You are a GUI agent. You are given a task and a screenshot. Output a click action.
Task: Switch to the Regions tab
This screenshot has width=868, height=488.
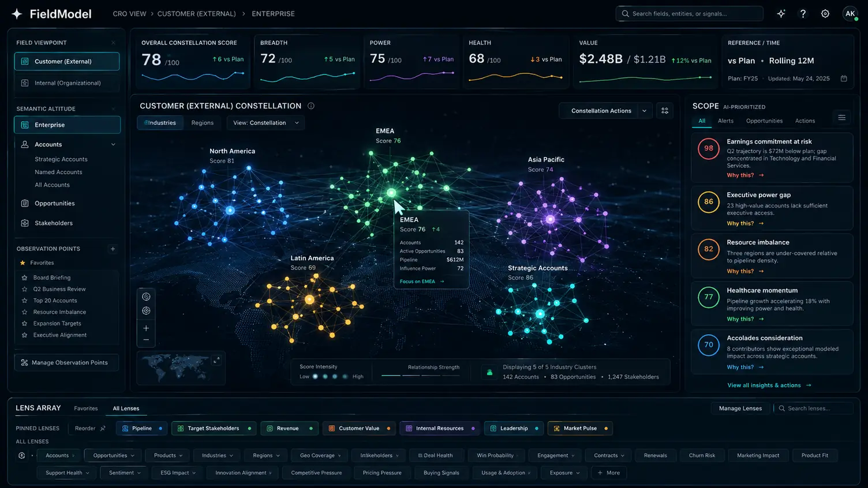pos(202,123)
